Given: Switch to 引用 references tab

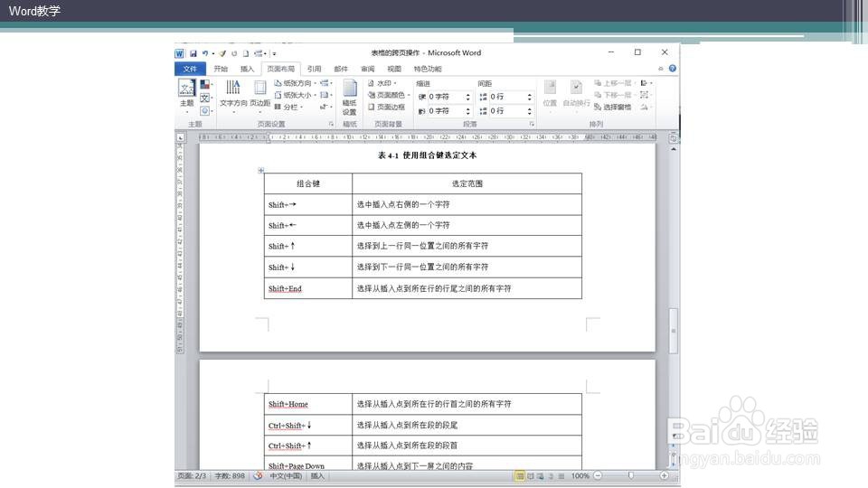Looking at the screenshot, I should 314,69.
